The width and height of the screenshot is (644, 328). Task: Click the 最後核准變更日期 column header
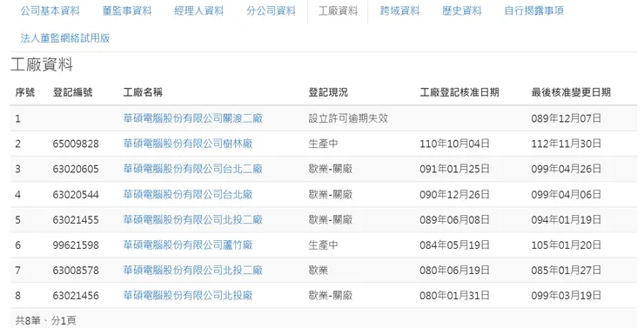click(571, 92)
